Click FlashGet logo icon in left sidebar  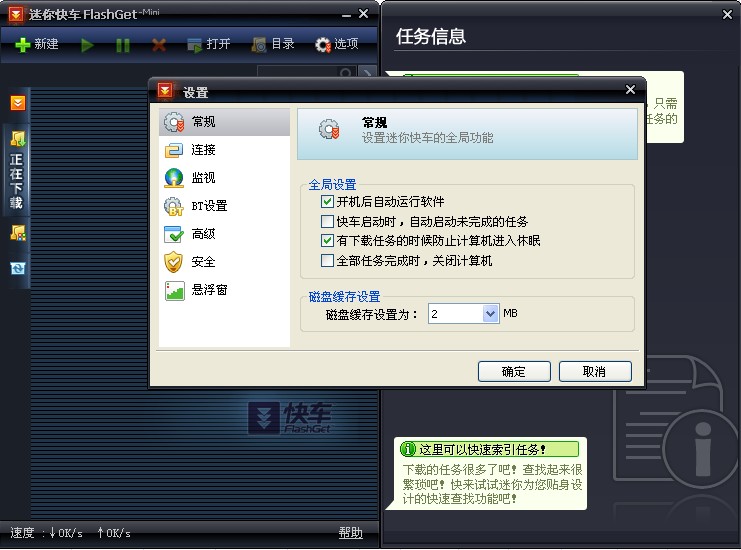pyautogui.click(x=18, y=103)
